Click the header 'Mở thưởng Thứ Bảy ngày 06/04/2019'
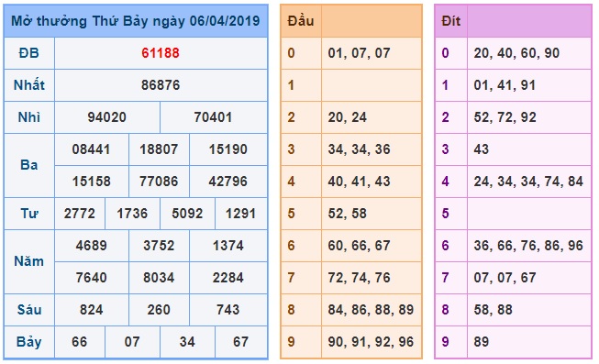Screen dimensions: 599x364 click(136, 21)
